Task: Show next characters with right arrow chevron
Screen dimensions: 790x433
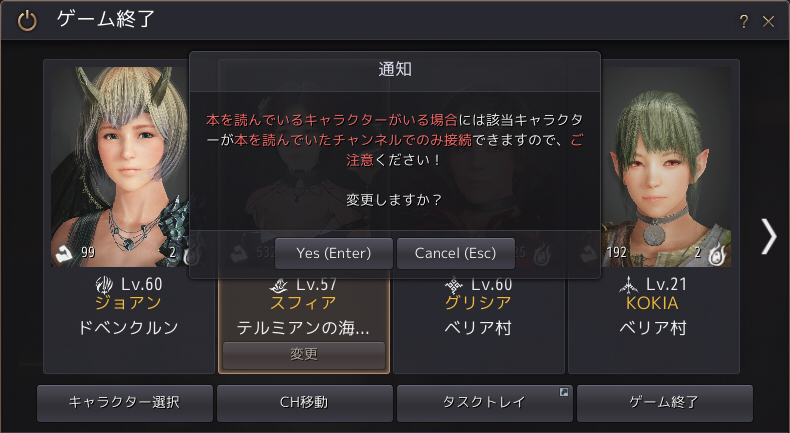Action: pos(768,236)
